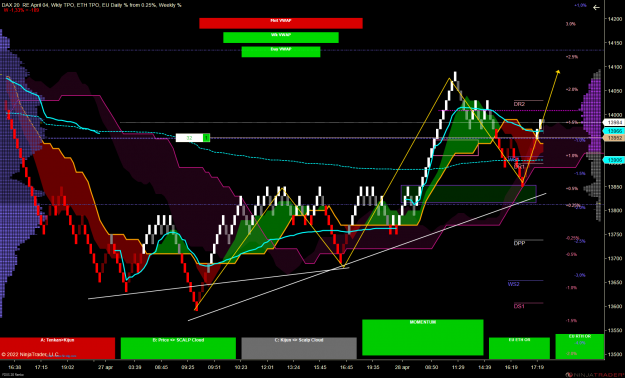Screen dimensions: 625x378
Task: Click the green EU RTH OR panel
Action: (580, 346)
